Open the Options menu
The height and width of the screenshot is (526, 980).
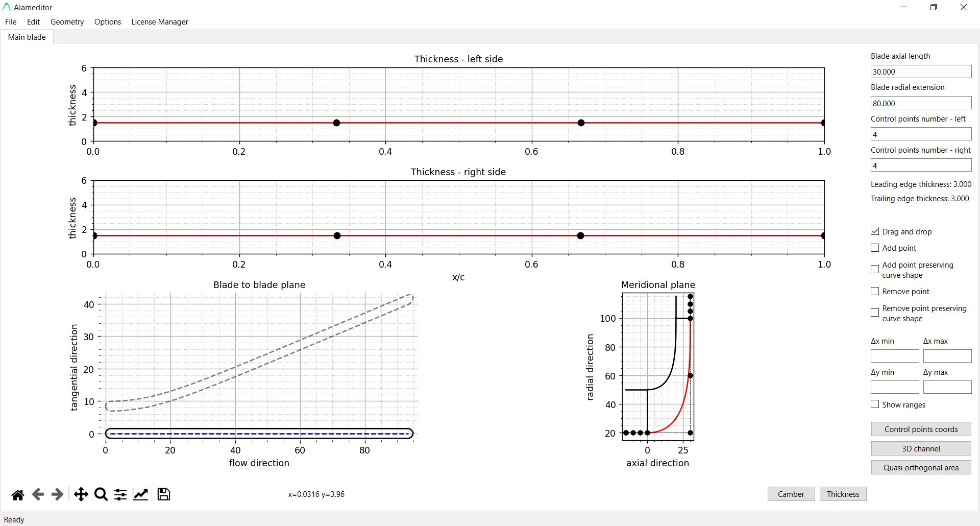click(x=108, y=22)
